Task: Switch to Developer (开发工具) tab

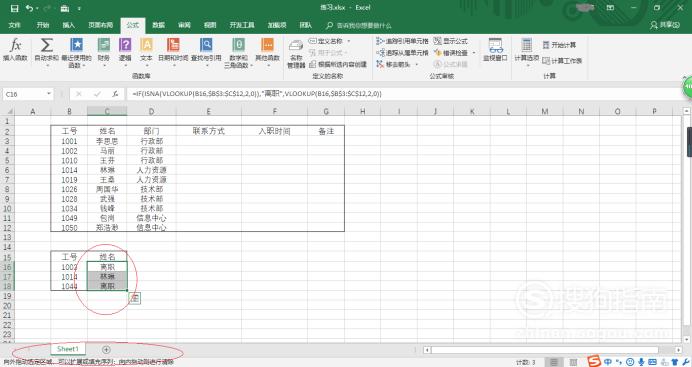Action: (x=242, y=25)
